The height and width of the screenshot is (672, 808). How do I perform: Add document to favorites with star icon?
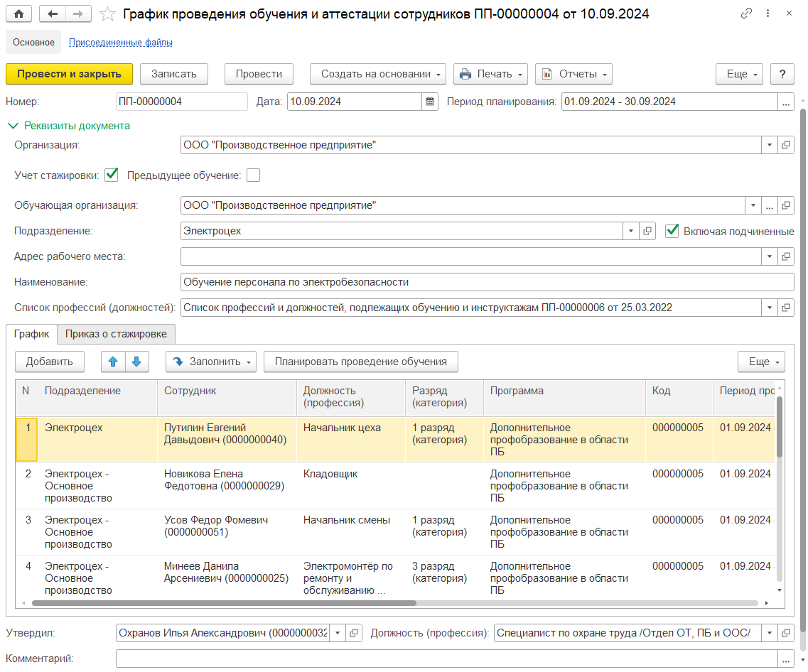pos(107,13)
